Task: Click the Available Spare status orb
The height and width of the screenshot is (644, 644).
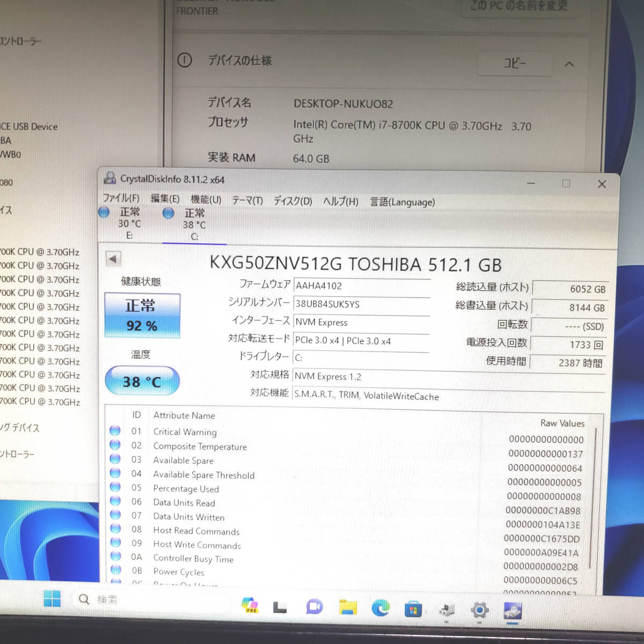Action: click(x=115, y=458)
